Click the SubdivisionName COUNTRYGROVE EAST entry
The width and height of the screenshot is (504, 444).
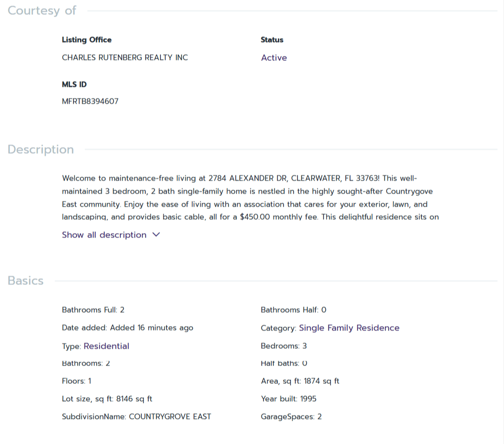(137, 417)
